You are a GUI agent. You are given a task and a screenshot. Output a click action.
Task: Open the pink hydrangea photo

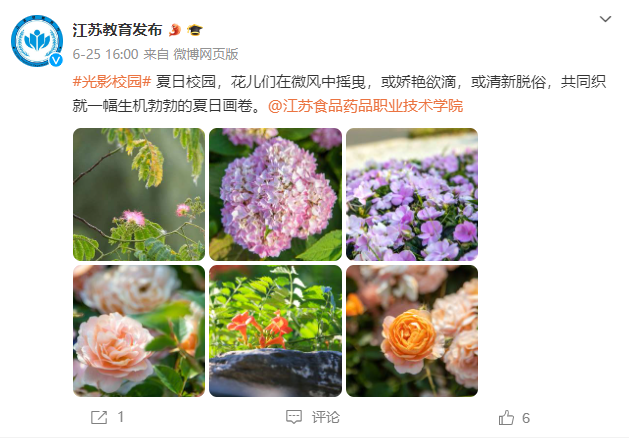pyautogui.click(x=275, y=195)
